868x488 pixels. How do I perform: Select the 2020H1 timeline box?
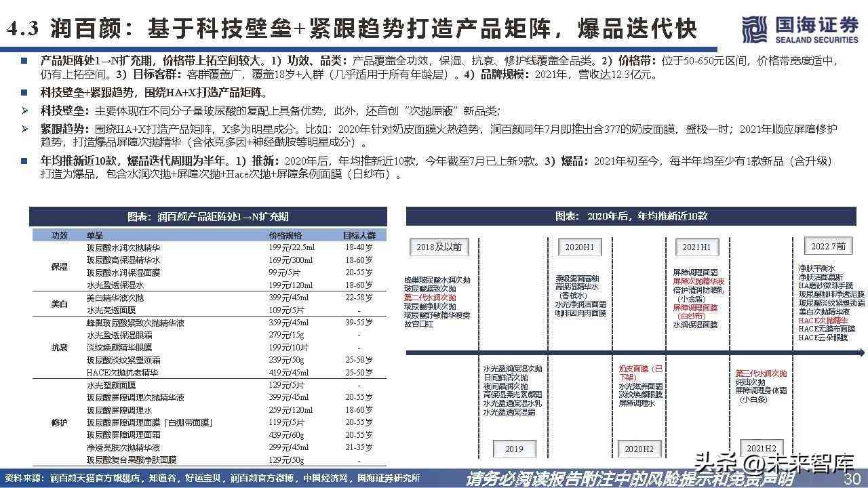(x=579, y=247)
